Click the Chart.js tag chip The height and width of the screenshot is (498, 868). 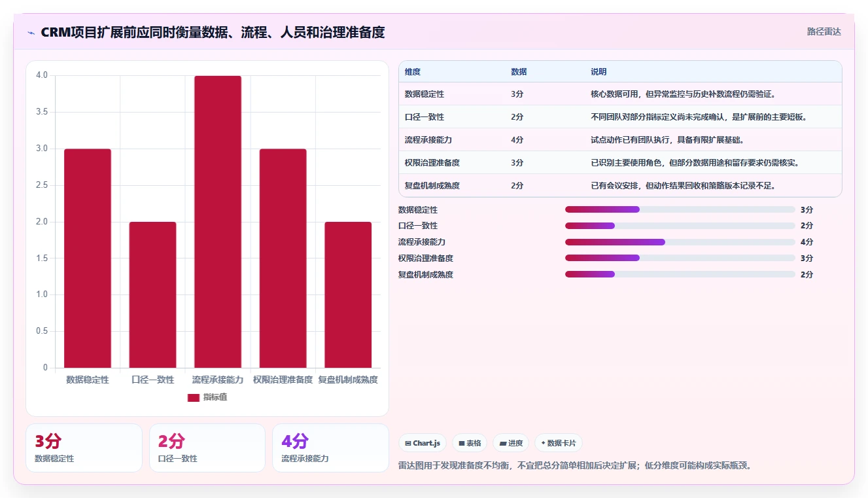(x=423, y=443)
